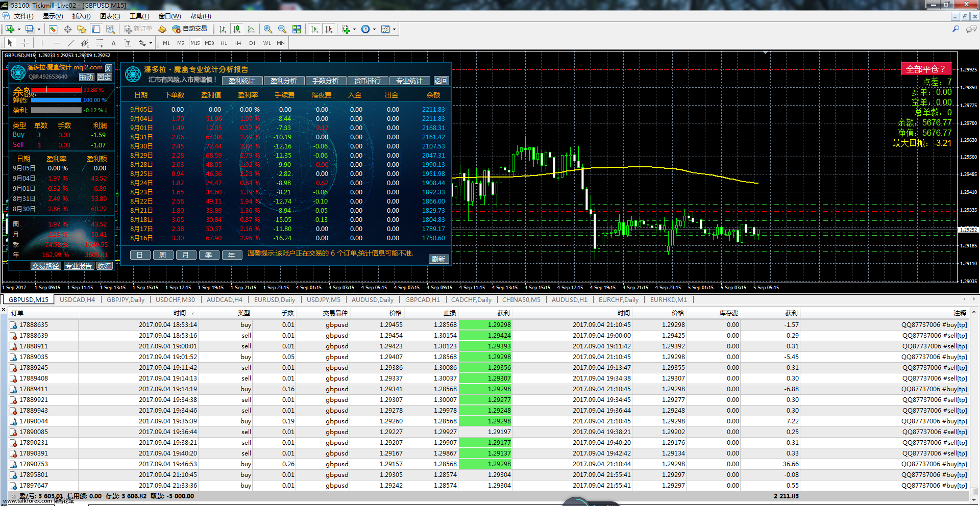Click the blue 弹药 progress bar
The width and height of the screenshot is (980, 506).
(x=56, y=100)
